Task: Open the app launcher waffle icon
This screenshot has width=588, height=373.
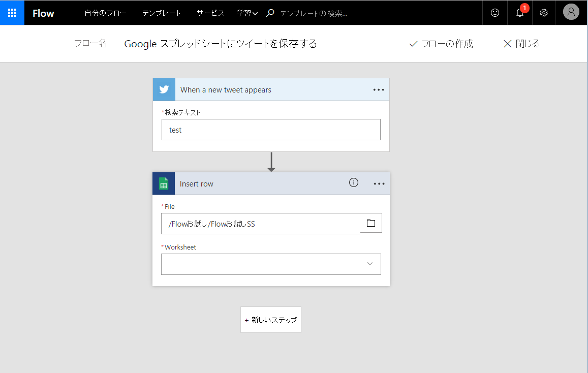Action: coord(12,13)
